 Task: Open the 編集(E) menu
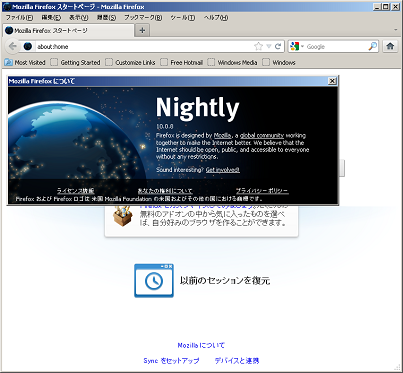click(51, 18)
